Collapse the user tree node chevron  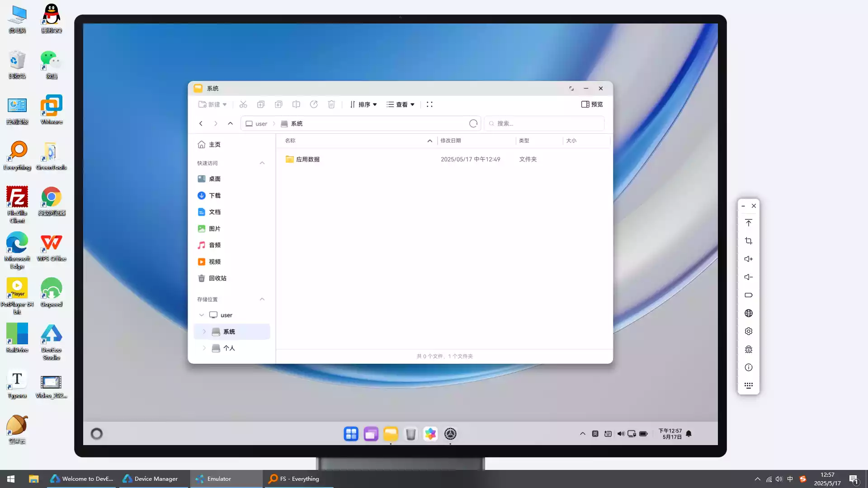[x=202, y=315]
